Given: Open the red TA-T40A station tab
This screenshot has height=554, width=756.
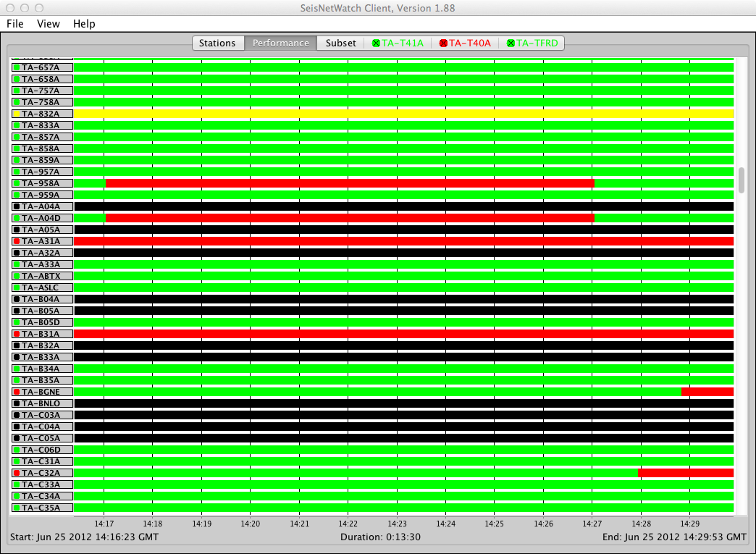Looking at the screenshot, I should [465, 43].
